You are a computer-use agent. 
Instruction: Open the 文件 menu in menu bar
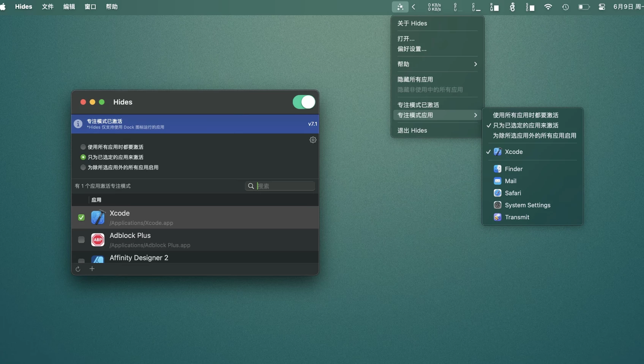[x=47, y=7]
